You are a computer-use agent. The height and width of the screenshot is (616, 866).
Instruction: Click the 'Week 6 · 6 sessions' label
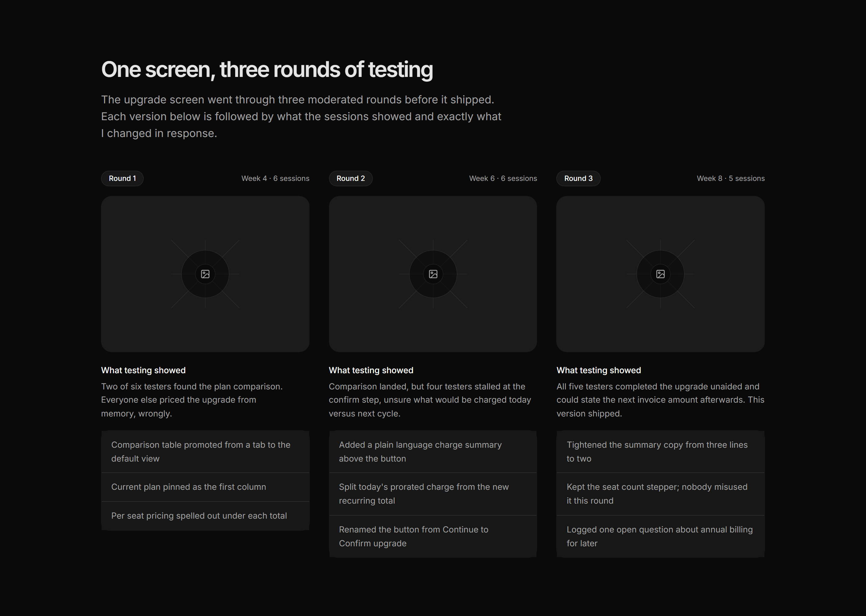[x=503, y=178]
